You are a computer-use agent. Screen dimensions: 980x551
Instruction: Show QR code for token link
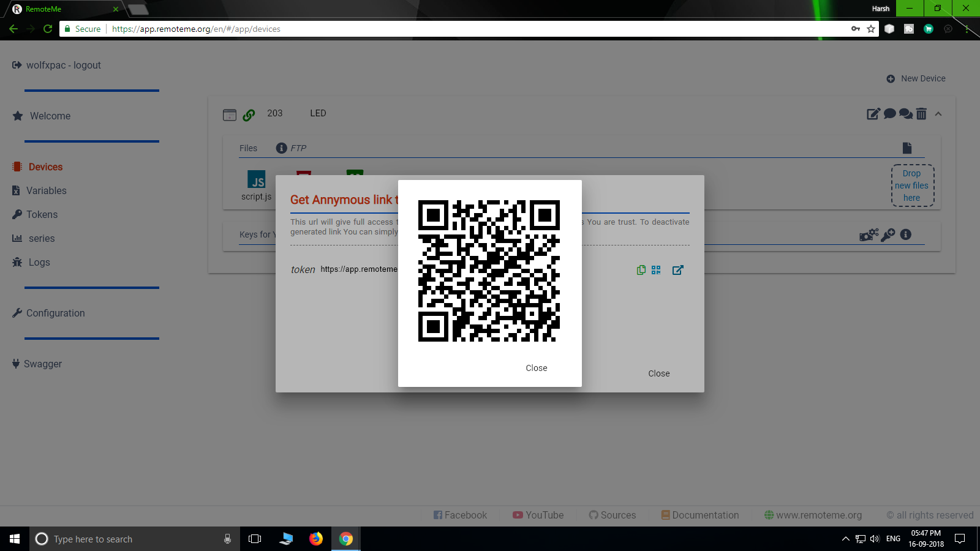tap(656, 270)
